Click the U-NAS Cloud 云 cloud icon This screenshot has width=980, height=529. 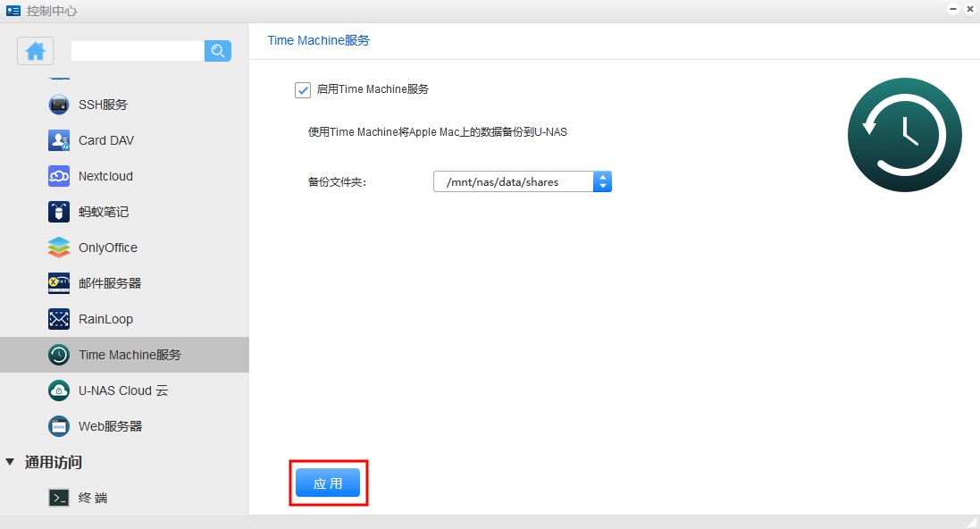(58, 390)
